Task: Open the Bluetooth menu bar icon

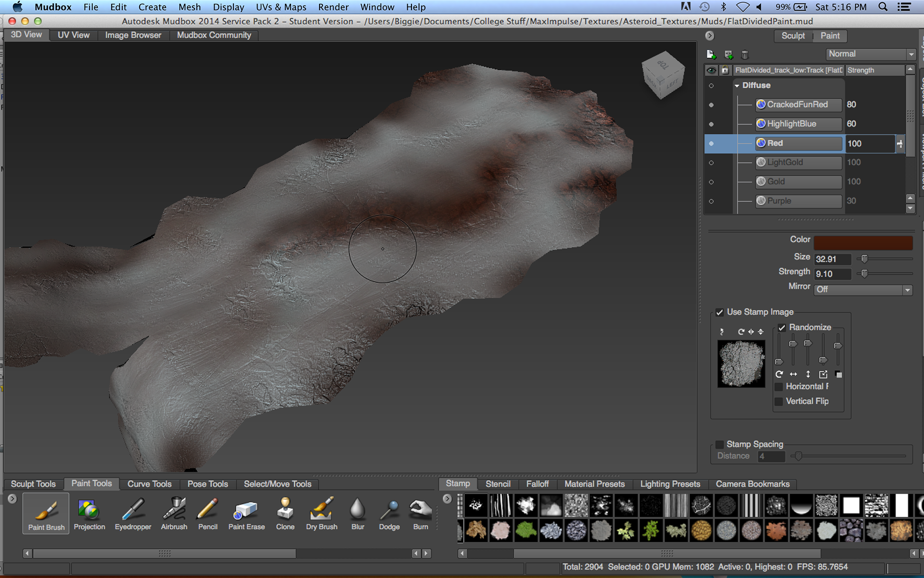Action: 723,7
